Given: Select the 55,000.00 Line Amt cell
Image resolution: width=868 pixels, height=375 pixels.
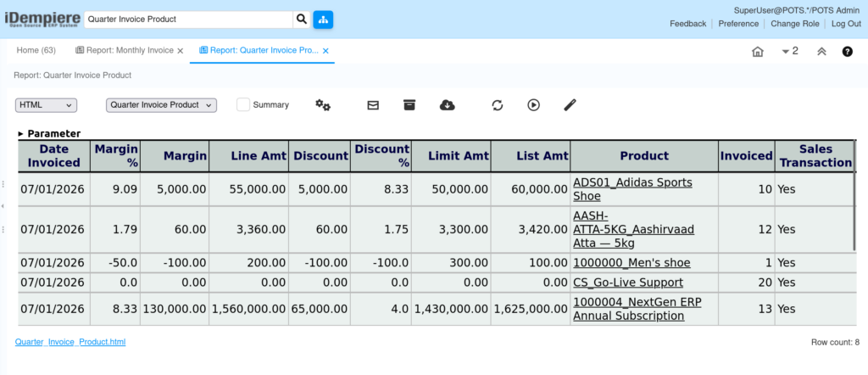Looking at the screenshot, I should (x=248, y=189).
